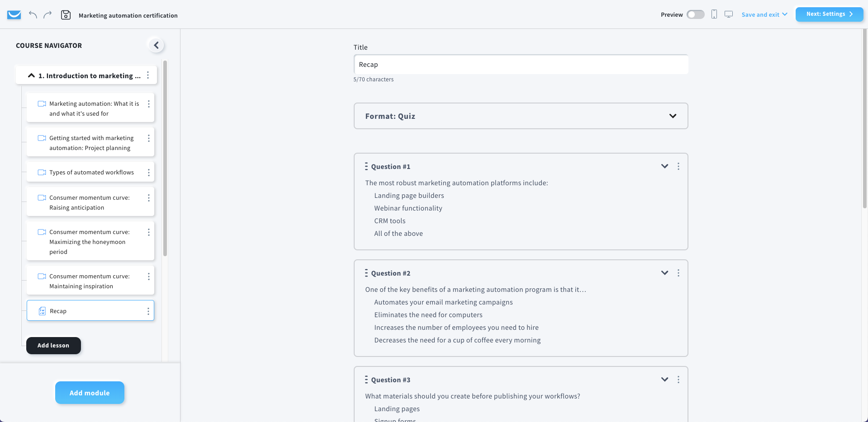Click the Add module button

(90, 393)
